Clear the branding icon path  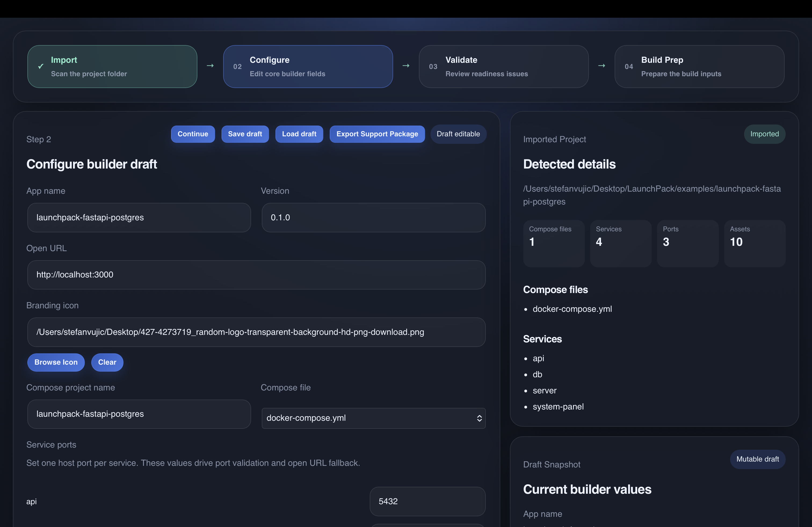point(107,362)
